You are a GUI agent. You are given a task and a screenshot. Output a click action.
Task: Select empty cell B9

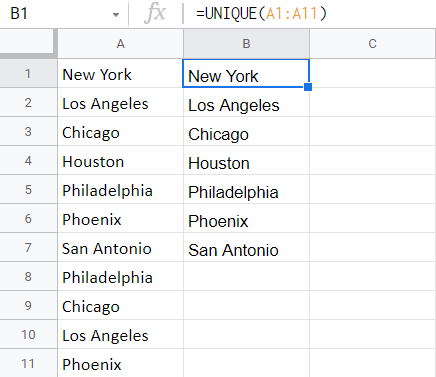pyautogui.click(x=246, y=305)
